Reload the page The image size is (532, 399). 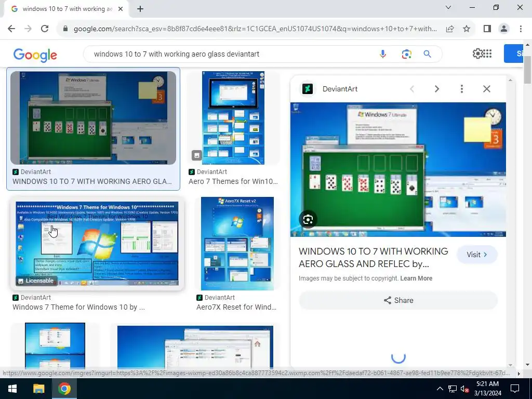tap(45, 29)
